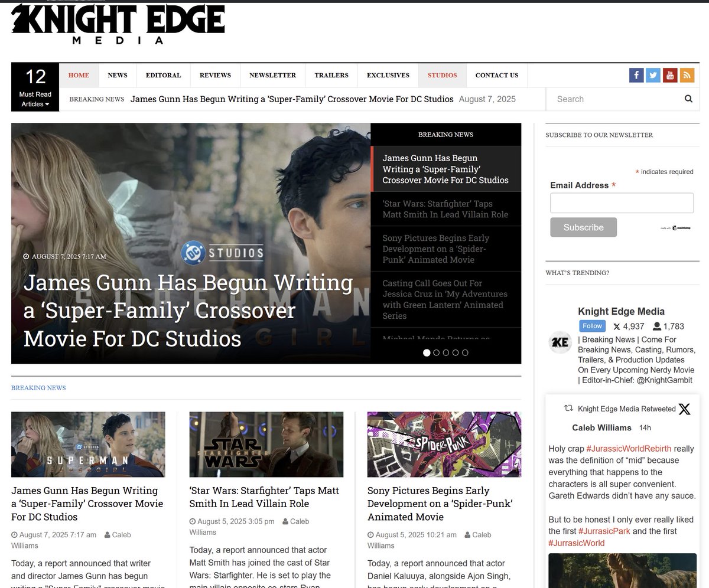Click Caleb Williams name in the tweet
709x588 pixels.
(x=602, y=427)
